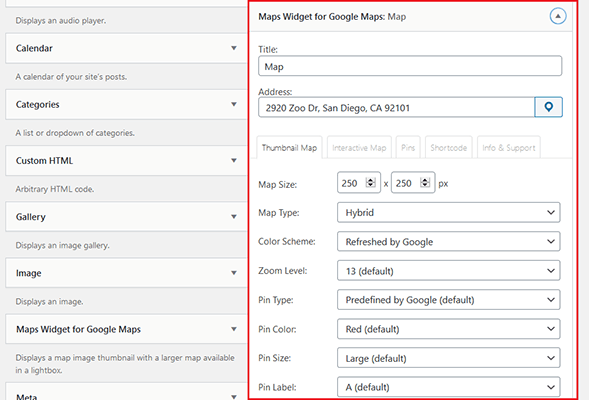
Task: Click the map height stepper arrows
Action: pyautogui.click(x=425, y=183)
